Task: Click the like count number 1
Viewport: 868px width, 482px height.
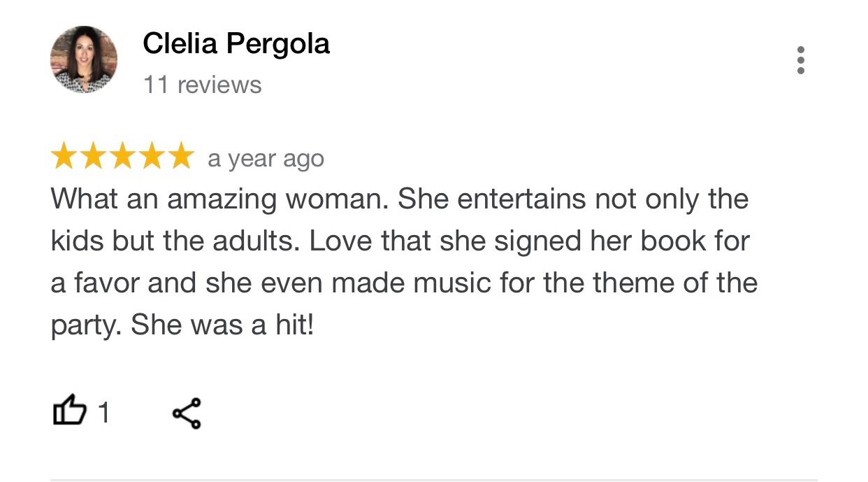Action: [x=103, y=413]
